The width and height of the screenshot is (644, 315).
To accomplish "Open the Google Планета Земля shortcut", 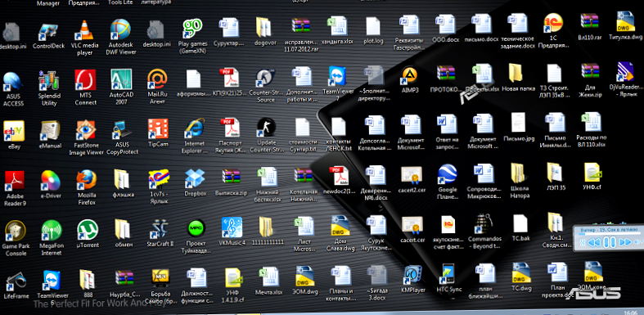I will tap(448, 182).
